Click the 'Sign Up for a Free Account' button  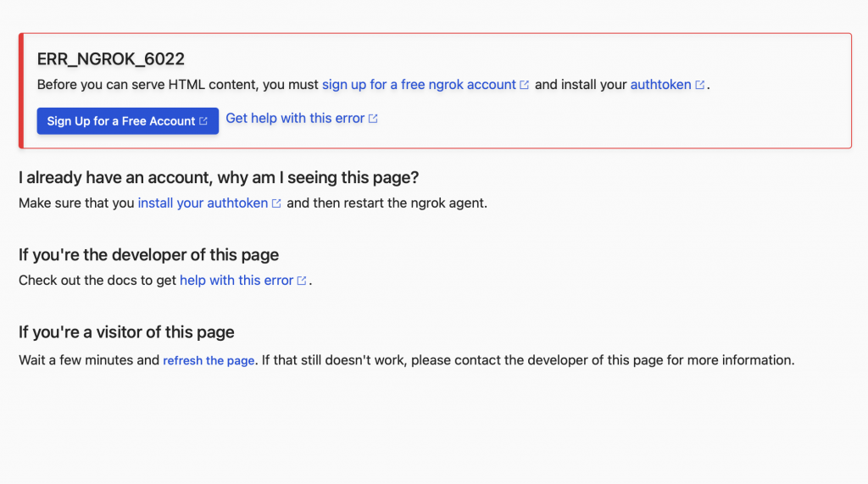point(127,120)
